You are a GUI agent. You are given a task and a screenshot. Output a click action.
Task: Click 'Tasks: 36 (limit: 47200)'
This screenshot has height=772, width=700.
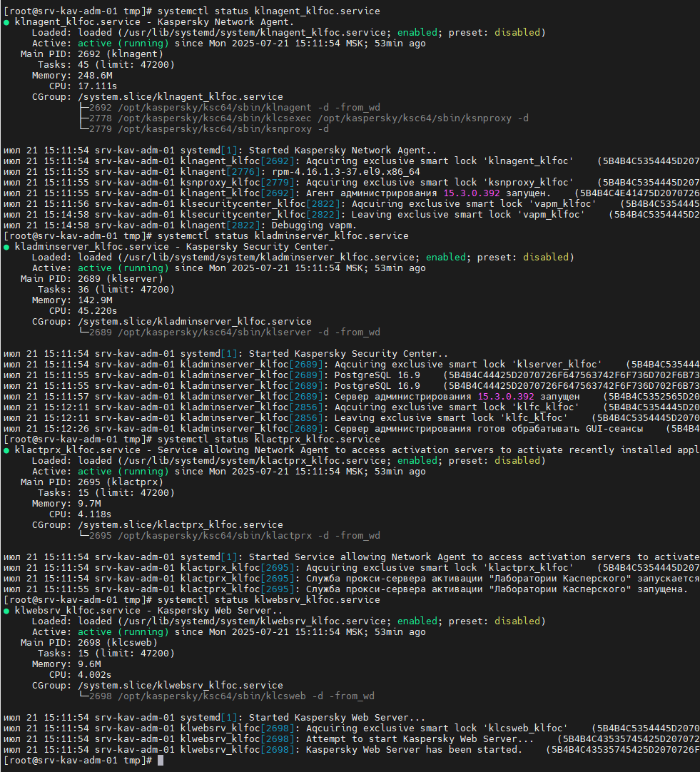tap(106, 290)
